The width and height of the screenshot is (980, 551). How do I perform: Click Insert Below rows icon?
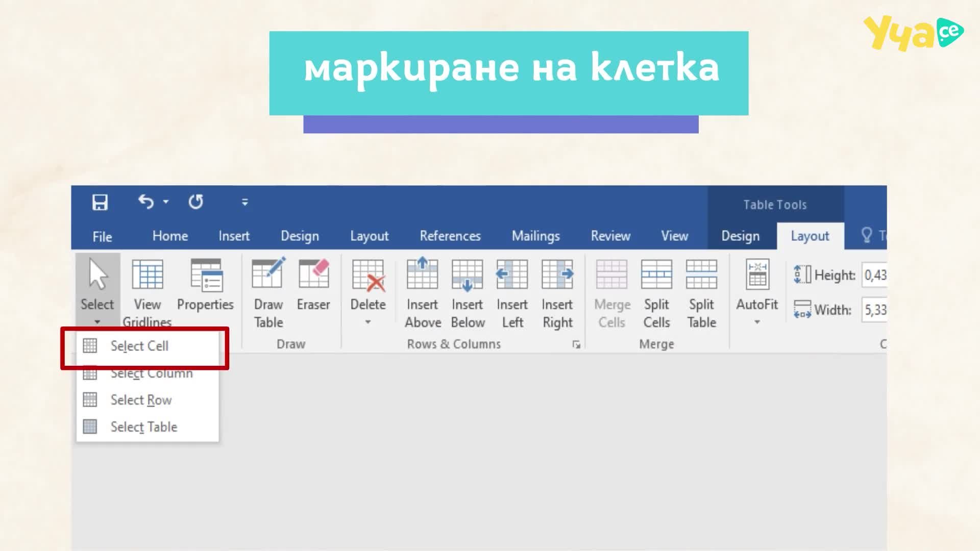point(467,275)
